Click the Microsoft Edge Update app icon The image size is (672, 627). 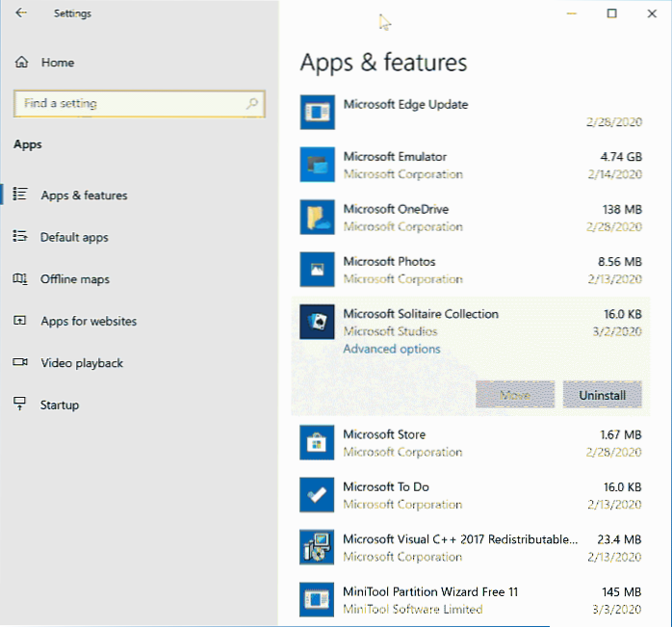tap(317, 112)
